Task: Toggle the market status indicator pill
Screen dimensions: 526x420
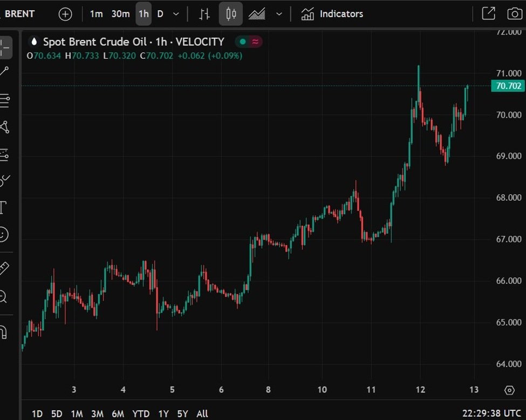Action: coord(249,42)
